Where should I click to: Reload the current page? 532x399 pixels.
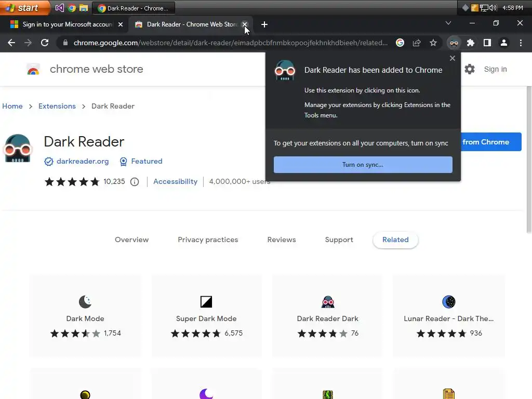(x=45, y=43)
